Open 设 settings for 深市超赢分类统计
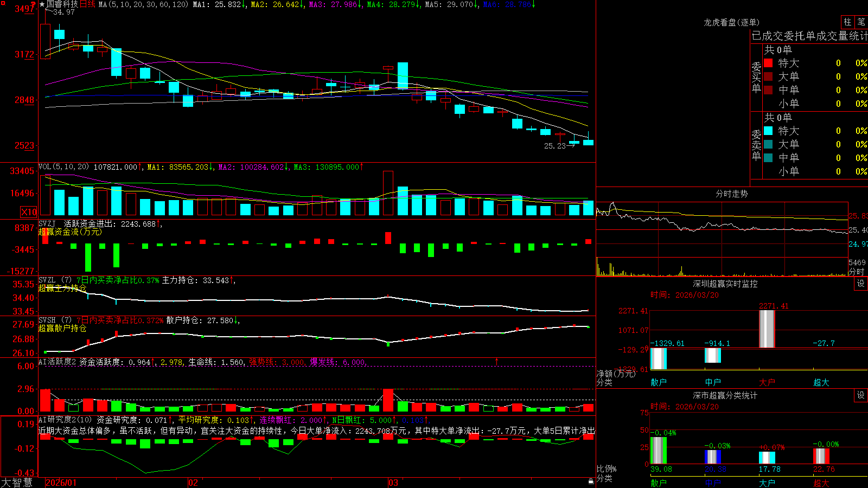The width and height of the screenshot is (868, 488). coord(861,395)
